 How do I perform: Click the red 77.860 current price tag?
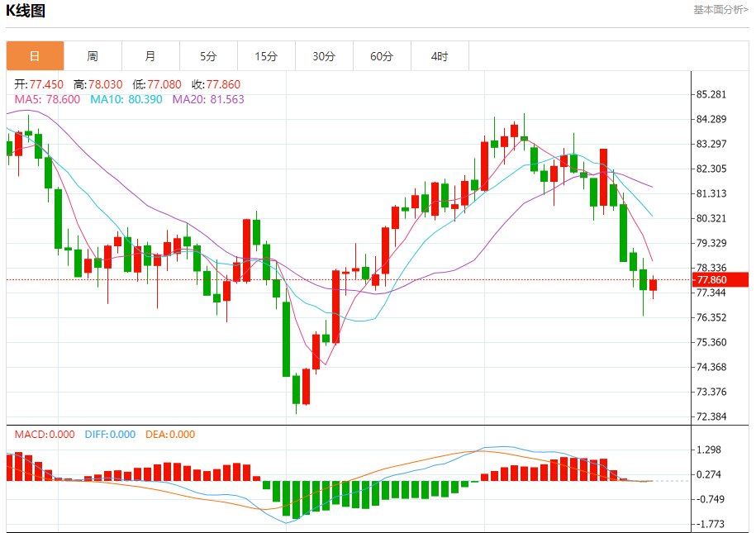pos(720,280)
